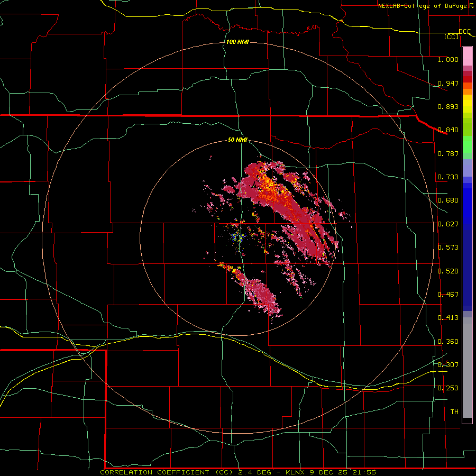
Task: Click the KLNX timestamp at the end of the footer caption
Action: (331, 472)
